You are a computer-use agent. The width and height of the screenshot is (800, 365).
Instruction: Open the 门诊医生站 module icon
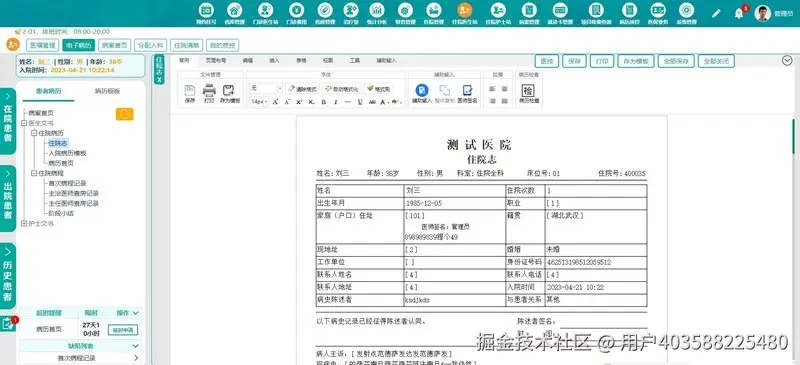point(265,10)
